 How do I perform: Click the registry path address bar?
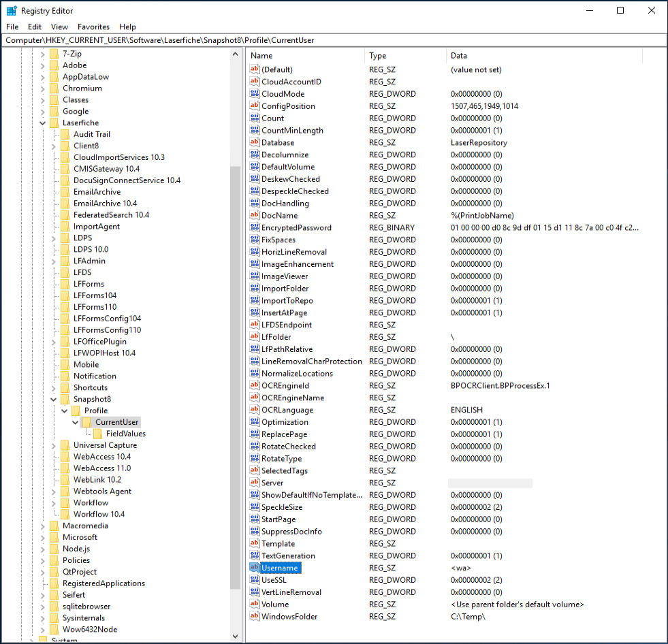tap(334, 40)
